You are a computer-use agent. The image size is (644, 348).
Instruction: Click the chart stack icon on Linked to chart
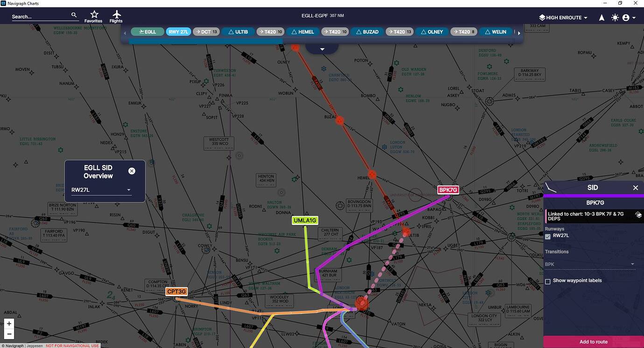[x=638, y=215]
